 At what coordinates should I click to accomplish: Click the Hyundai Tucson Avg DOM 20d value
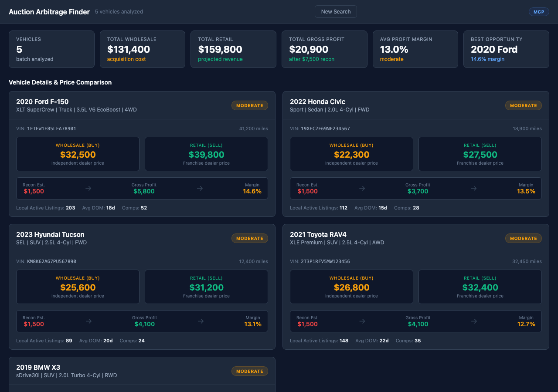pos(108,341)
